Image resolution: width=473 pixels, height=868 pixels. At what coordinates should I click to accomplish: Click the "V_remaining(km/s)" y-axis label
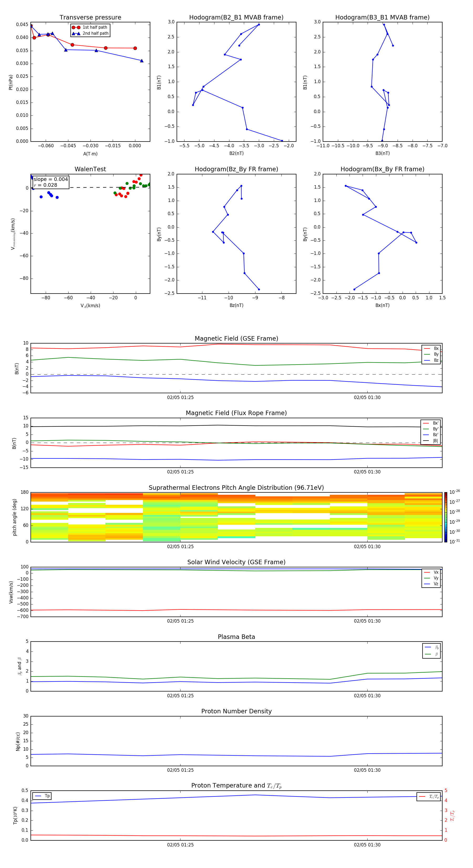(13, 234)
